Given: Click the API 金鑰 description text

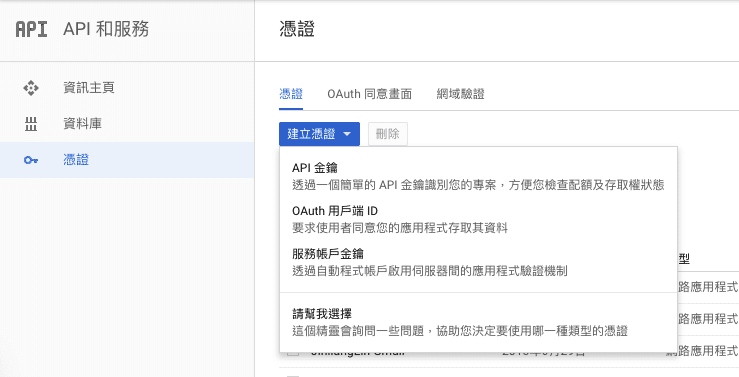Looking at the screenshot, I should [478, 185].
